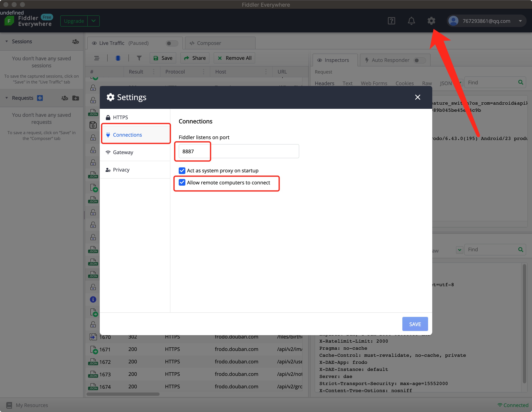Close the Settings dialog

(x=417, y=97)
